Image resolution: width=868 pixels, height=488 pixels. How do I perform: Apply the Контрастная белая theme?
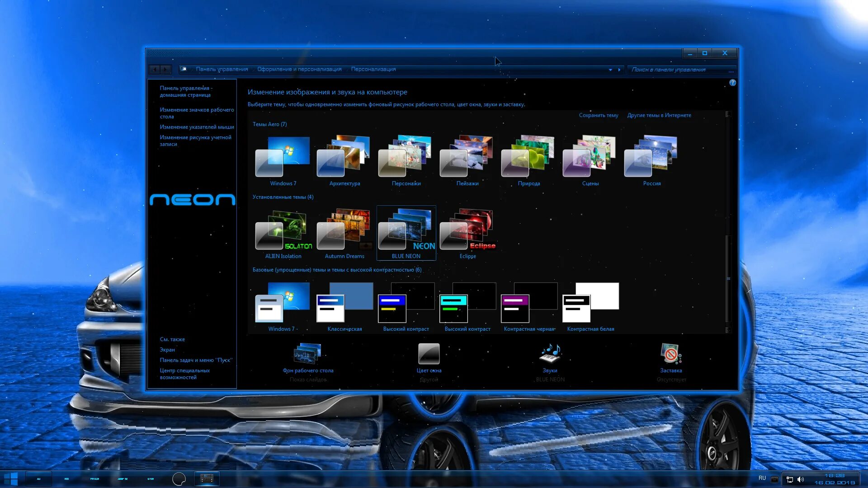click(x=590, y=306)
